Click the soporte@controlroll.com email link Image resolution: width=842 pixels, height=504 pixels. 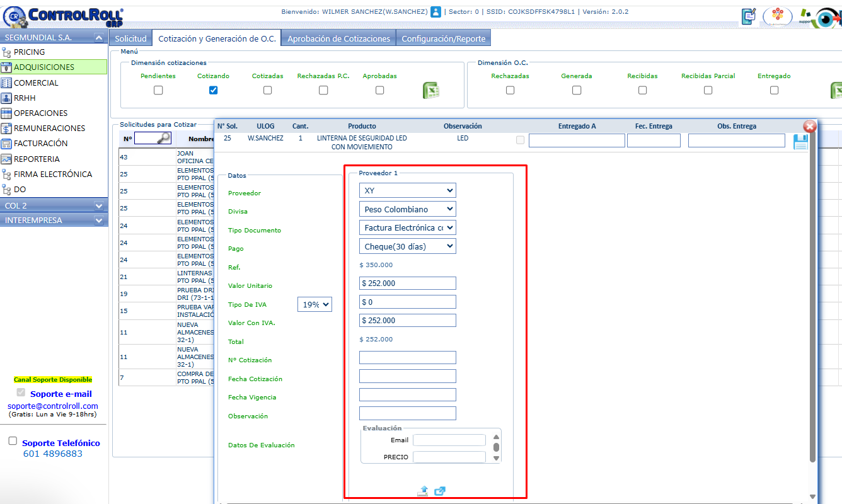(x=53, y=406)
